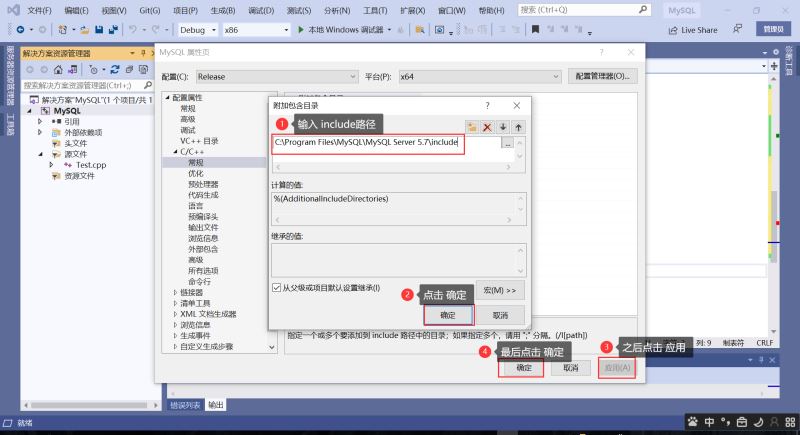Click the include path text field
The image size is (800, 435).
pos(385,144)
